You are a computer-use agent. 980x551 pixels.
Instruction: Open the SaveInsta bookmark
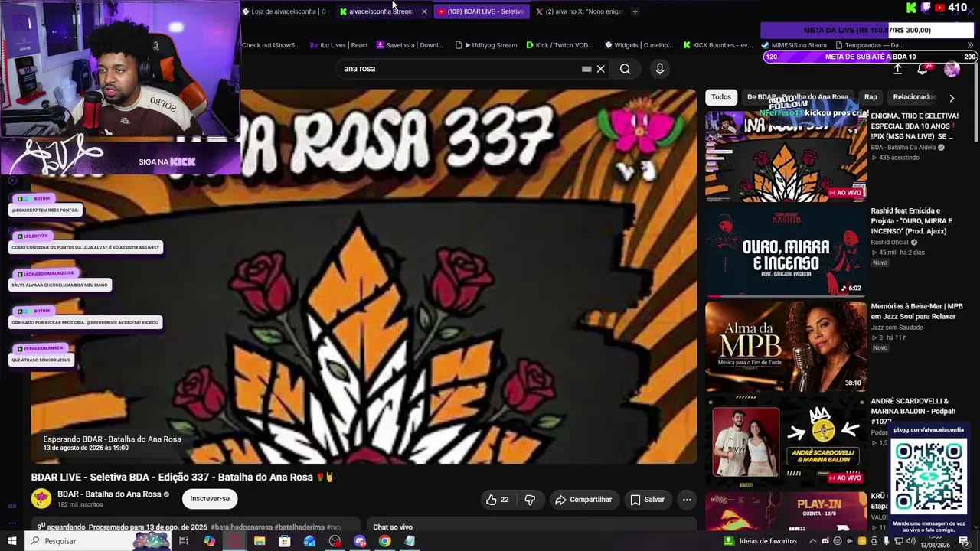pyautogui.click(x=410, y=45)
